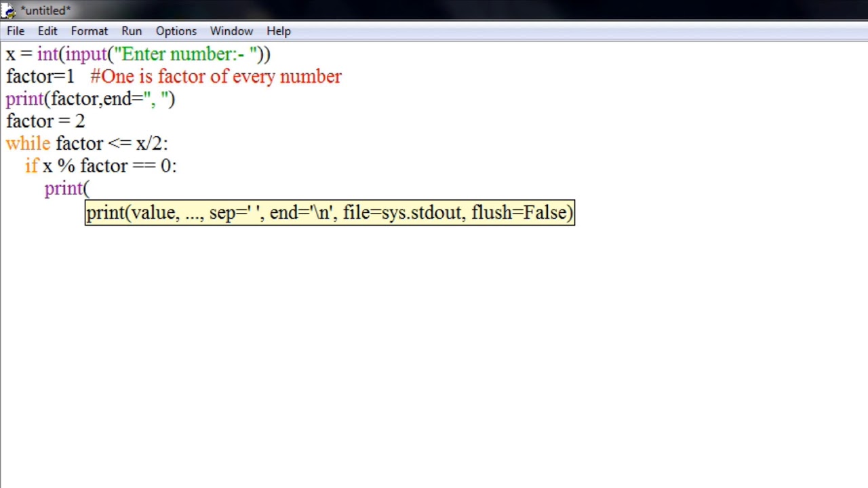Open the Window menu
Screen dimensions: 868x488
(231, 31)
